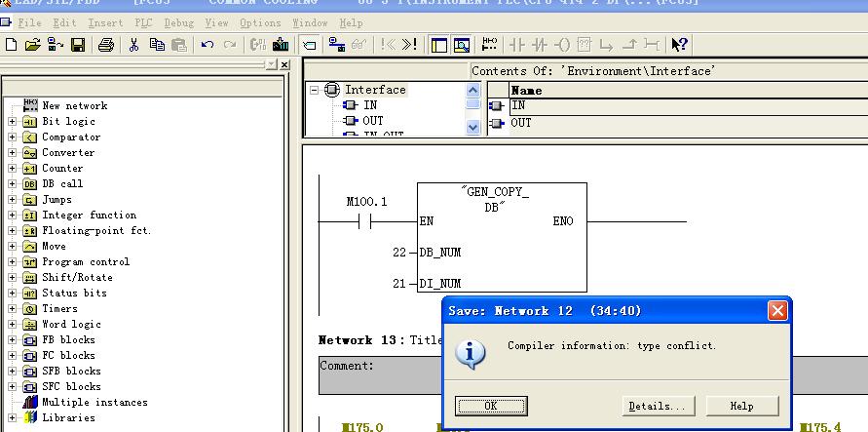Click the M100.1 contact address
Viewport: 868px width, 432px height.
coord(366,202)
